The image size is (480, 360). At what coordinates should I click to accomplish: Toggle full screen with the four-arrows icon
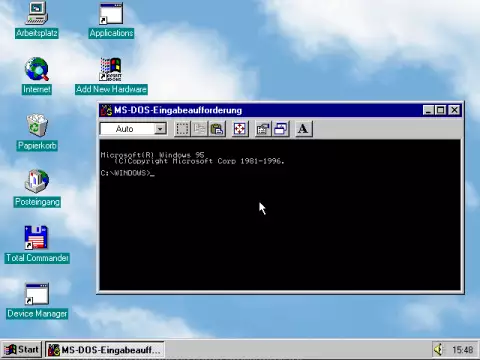[240, 129]
